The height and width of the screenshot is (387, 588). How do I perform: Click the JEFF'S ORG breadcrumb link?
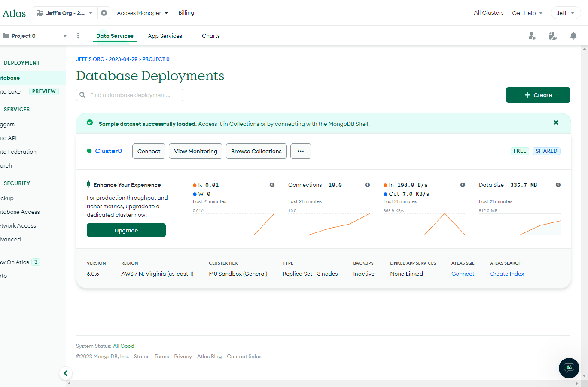[x=107, y=59]
